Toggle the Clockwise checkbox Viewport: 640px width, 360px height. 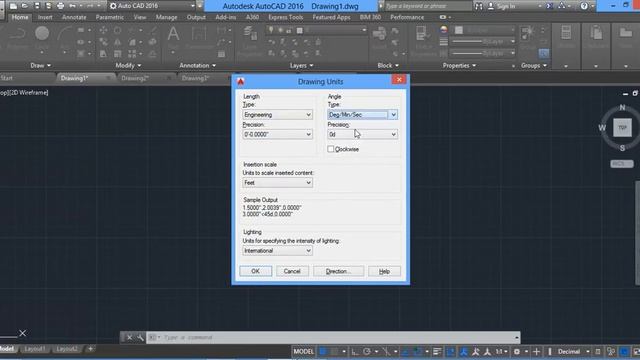[331, 149]
